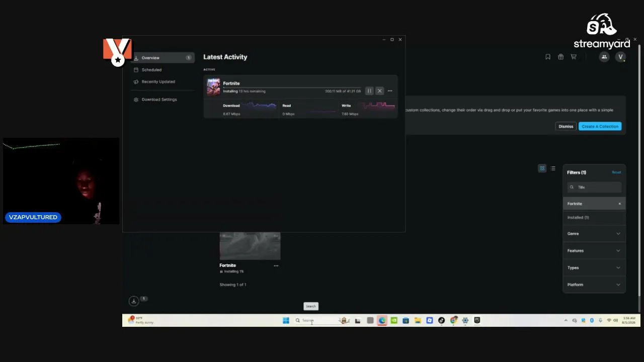This screenshot has height=362, width=644.
Task: Open File Explorer from the taskbar
Action: pyautogui.click(x=418, y=320)
